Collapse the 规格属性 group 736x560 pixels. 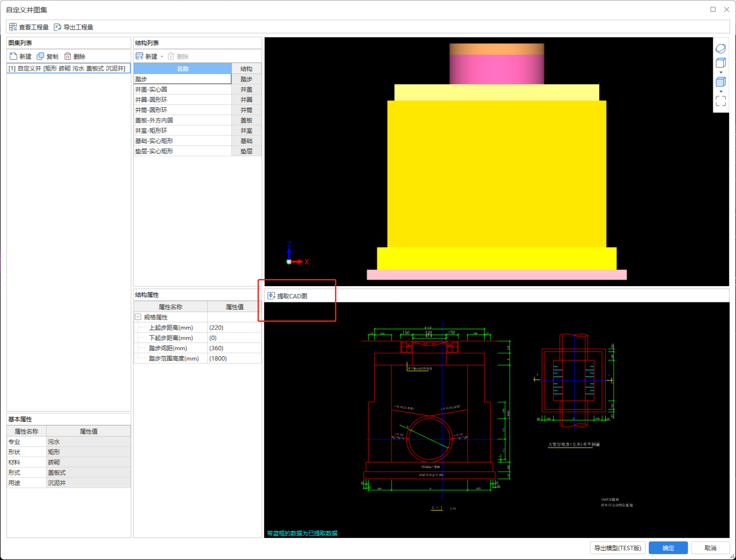[x=138, y=317]
